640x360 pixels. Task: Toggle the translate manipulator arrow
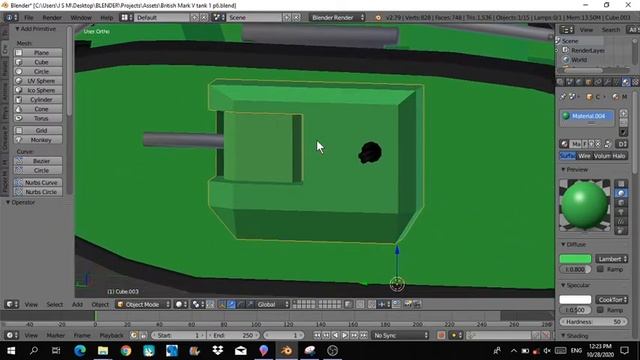(x=231, y=304)
